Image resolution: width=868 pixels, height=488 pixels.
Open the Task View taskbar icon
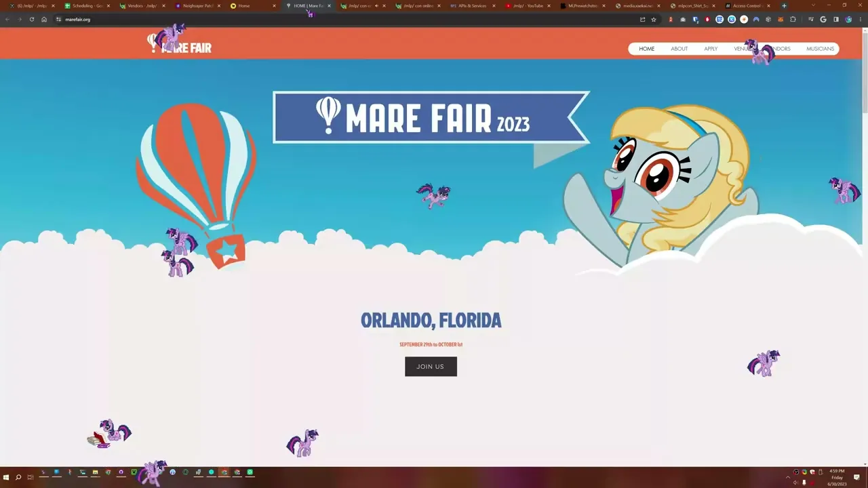coord(31,477)
